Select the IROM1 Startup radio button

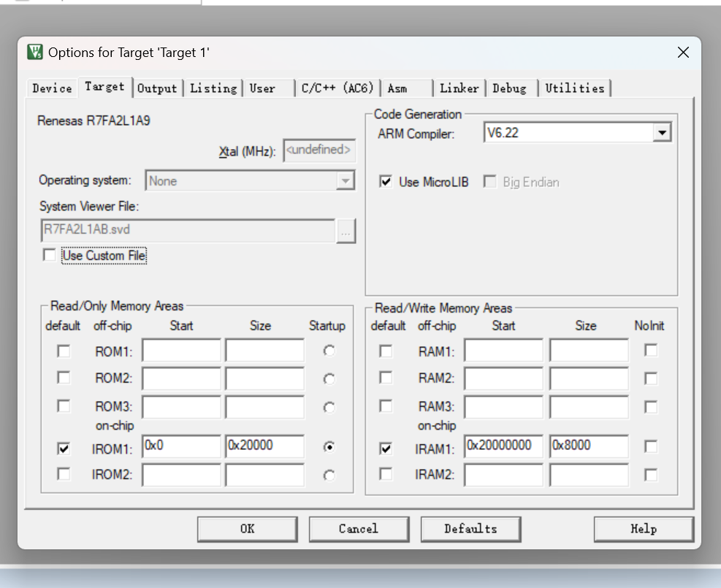coord(329,447)
